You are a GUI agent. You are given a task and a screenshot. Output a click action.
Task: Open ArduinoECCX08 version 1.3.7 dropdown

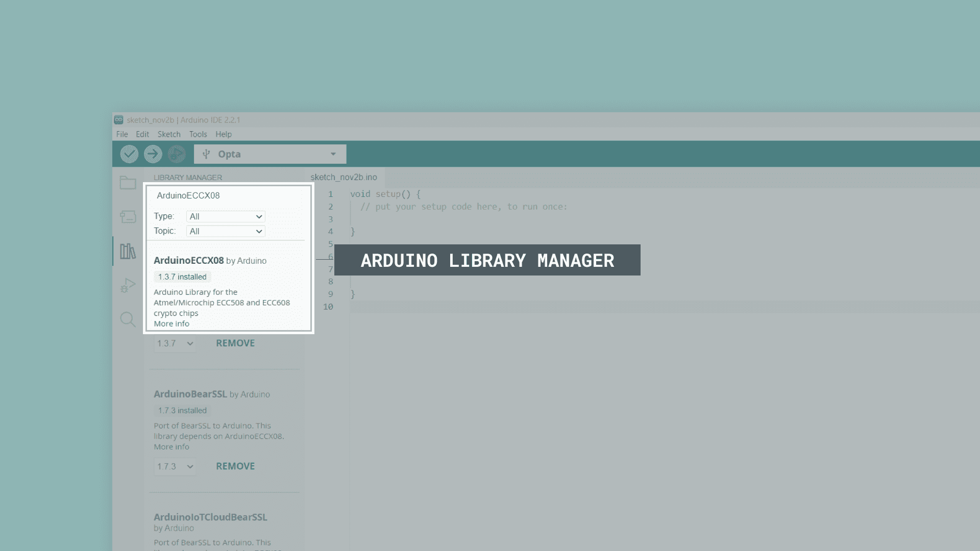click(x=175, y=343)
